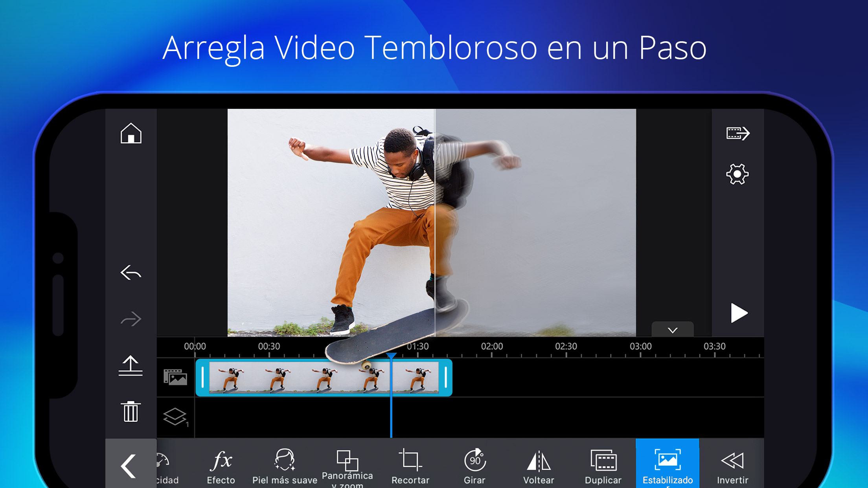Delete the clip with trash icon
This screenshot has width=868, height=488.
pyautogui.click(x=131, y=411)
